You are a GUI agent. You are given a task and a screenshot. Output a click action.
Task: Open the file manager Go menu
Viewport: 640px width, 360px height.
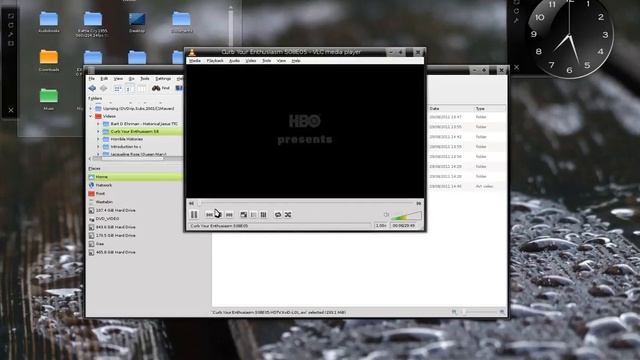(131, 78)
